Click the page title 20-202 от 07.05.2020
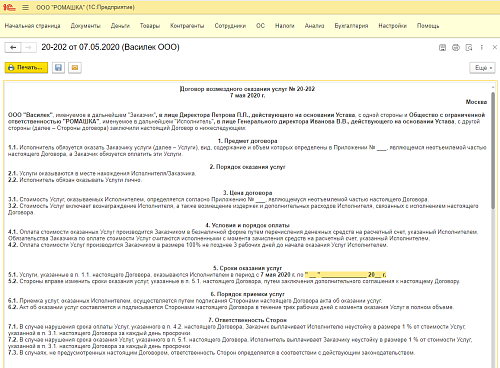The height and width of the screenshot is (368, 500). (x=110, y=47)
